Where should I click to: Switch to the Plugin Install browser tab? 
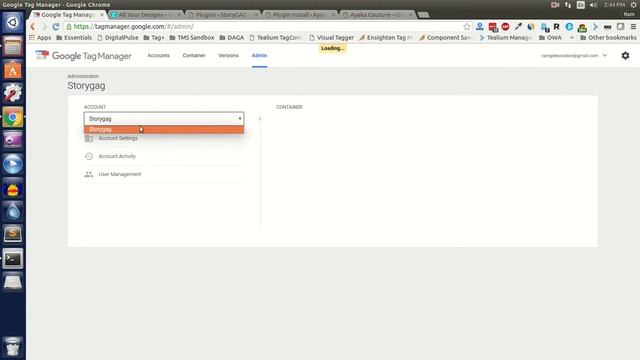300,15
